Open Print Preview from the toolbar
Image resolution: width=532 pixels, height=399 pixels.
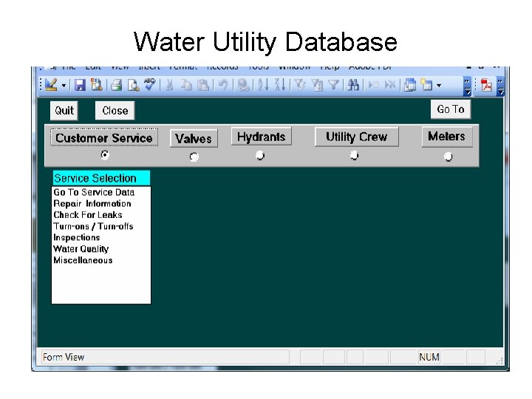click(x=133, y=85)
